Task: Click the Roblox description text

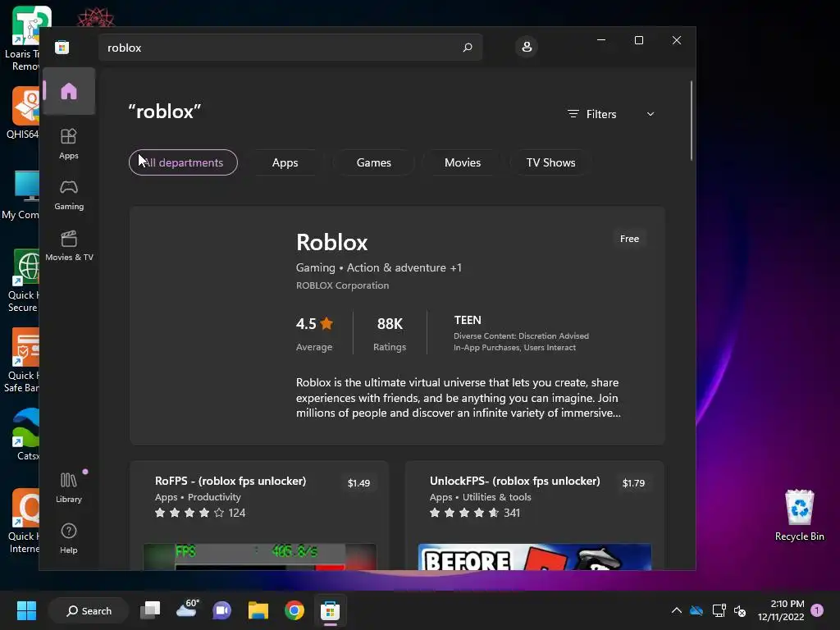Action: tap(458, 398)
